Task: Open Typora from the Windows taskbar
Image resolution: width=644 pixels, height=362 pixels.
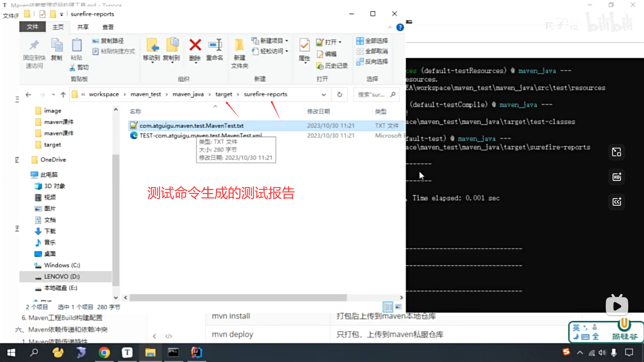Action: [x=127, y=353]
